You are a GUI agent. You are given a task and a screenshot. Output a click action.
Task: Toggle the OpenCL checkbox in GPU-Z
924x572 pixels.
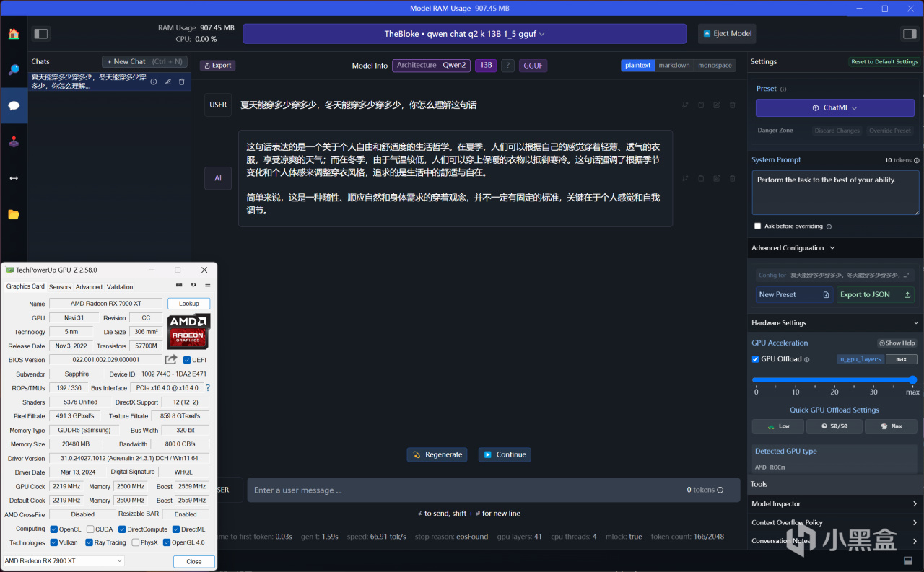[x=54, y=529]
